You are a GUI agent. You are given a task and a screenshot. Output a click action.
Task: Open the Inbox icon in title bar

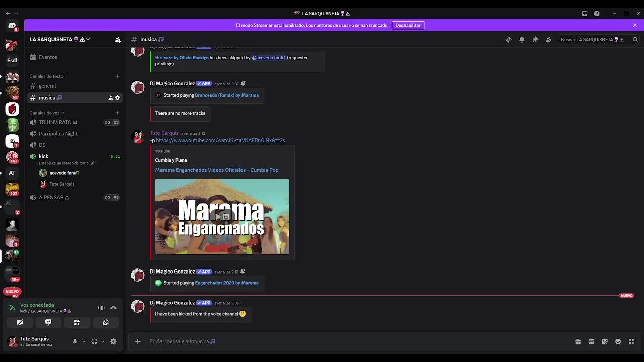click(x=585, y=14)
